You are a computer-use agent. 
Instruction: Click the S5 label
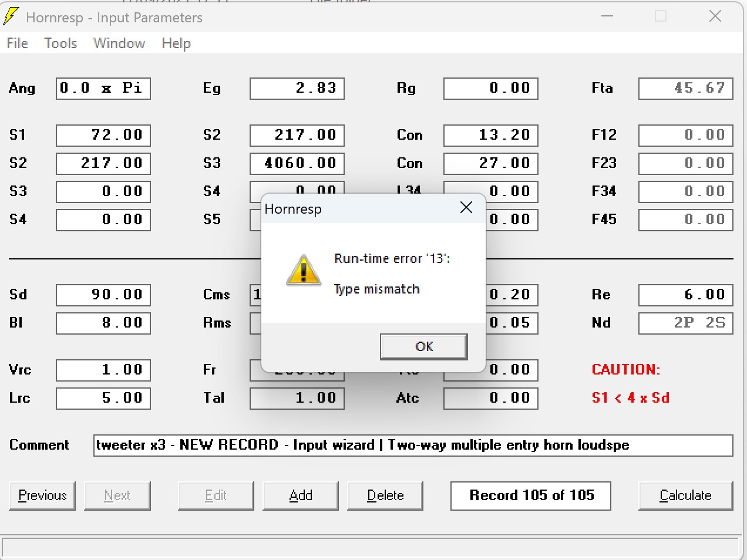click(x=212, y=220)
